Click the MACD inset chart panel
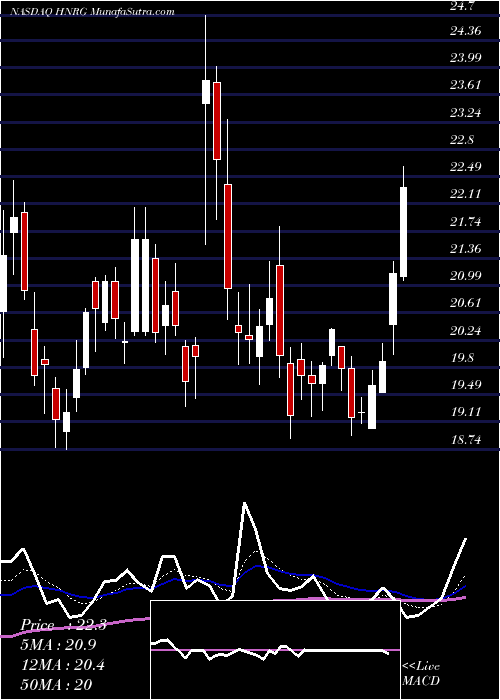This screenshot has width=500, height=700. pyautogui.click(x=275, y=650)
